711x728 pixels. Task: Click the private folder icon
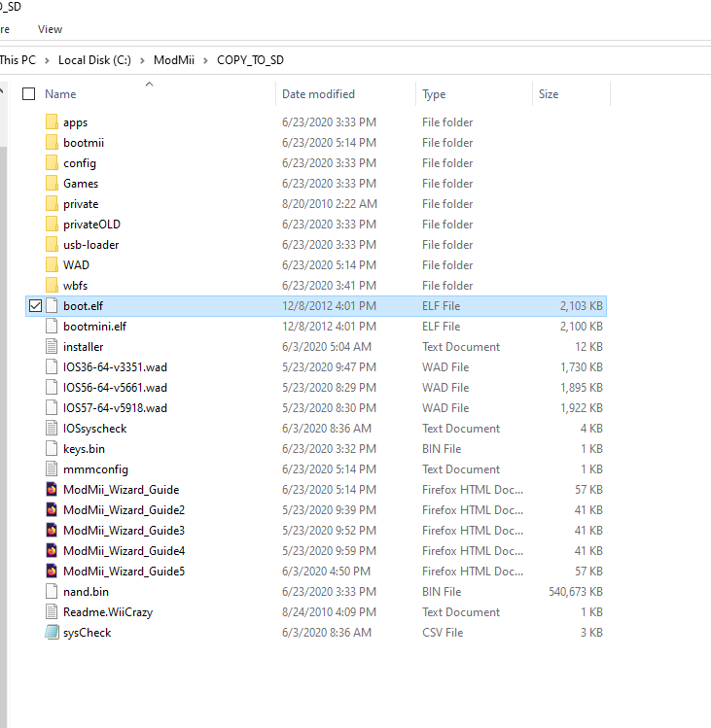[x=53, y=204]
